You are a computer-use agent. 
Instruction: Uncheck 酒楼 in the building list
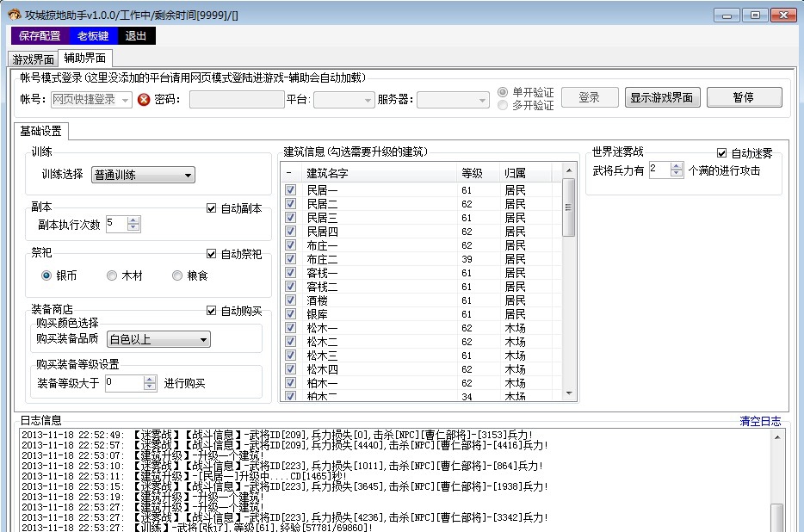point(290,300)
